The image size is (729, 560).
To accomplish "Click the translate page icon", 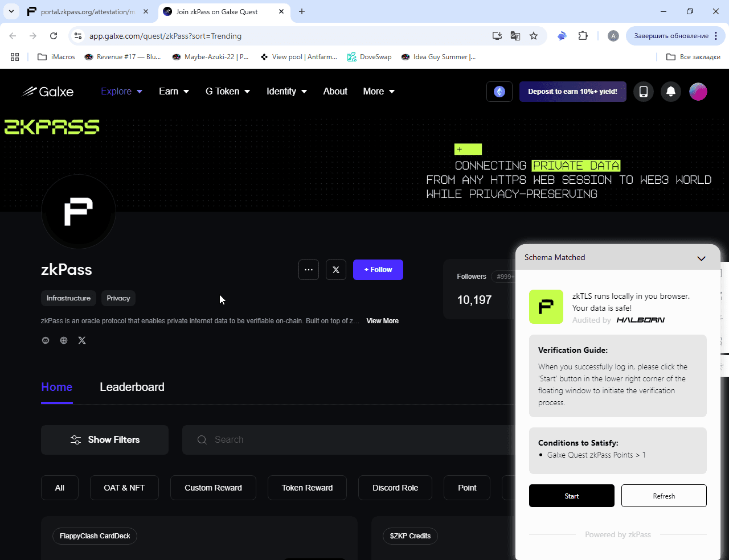I will point(515,36).
